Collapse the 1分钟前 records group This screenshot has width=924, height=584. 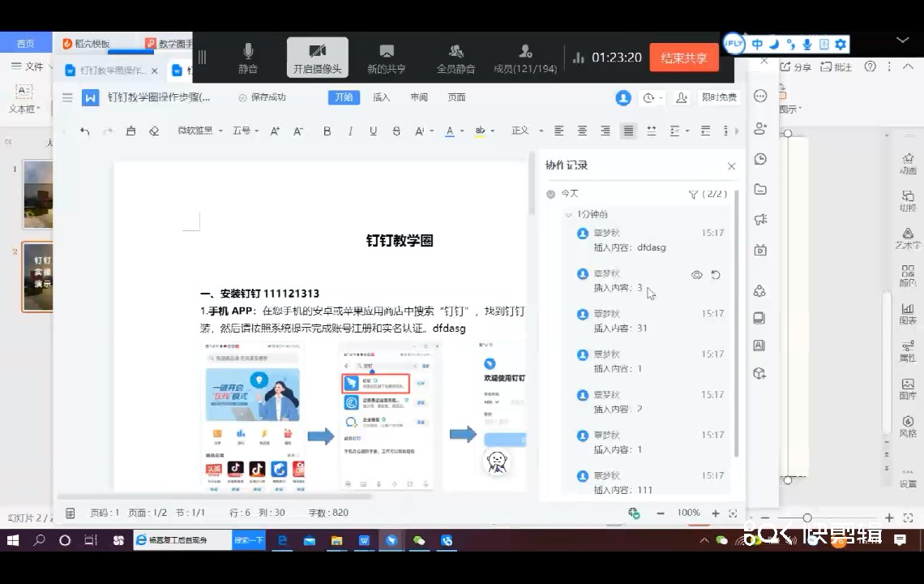point(568,215)
